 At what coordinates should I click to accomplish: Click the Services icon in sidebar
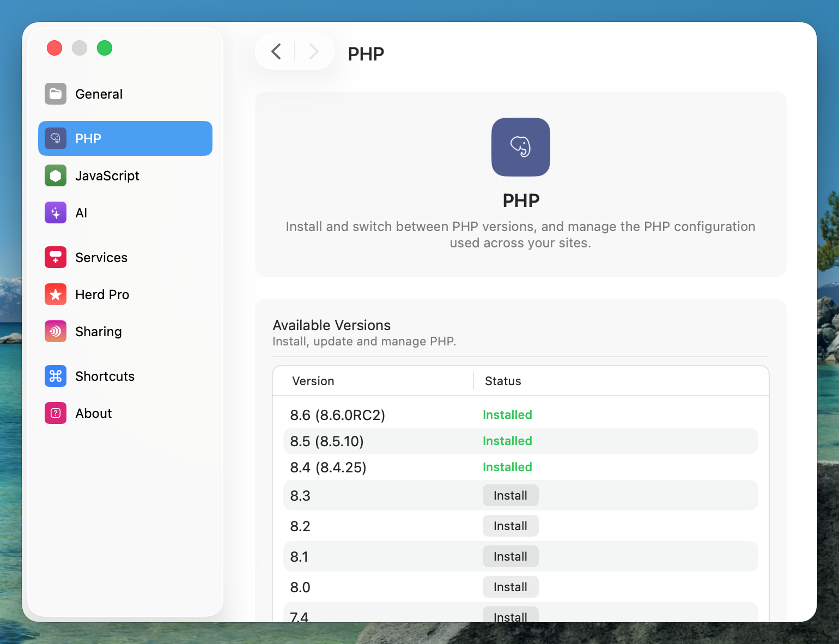(56, 257)
